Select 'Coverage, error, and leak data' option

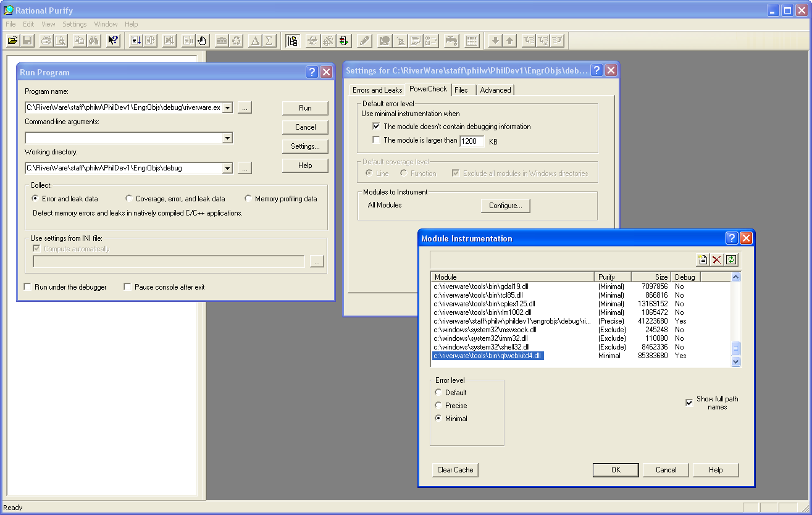coord(129,199)
